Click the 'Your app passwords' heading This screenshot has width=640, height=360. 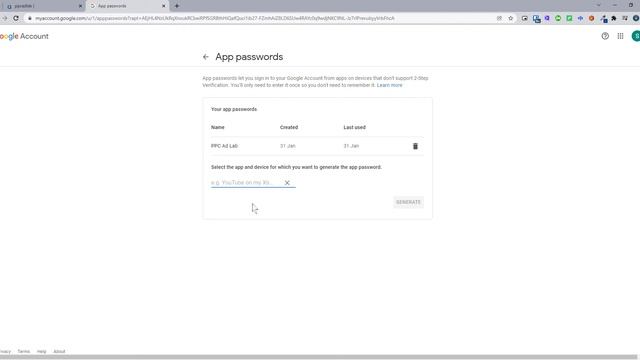pos(234,109)
